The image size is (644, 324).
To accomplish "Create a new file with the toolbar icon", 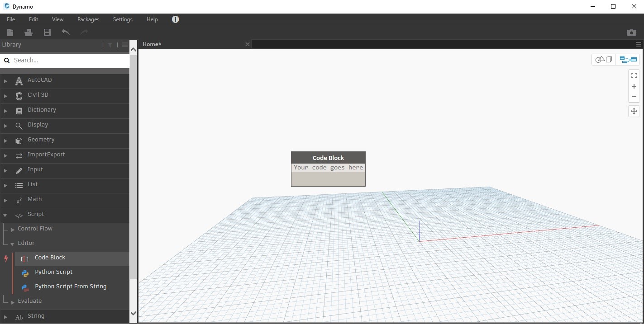I will pyautogui.click(x=10, y=32).
